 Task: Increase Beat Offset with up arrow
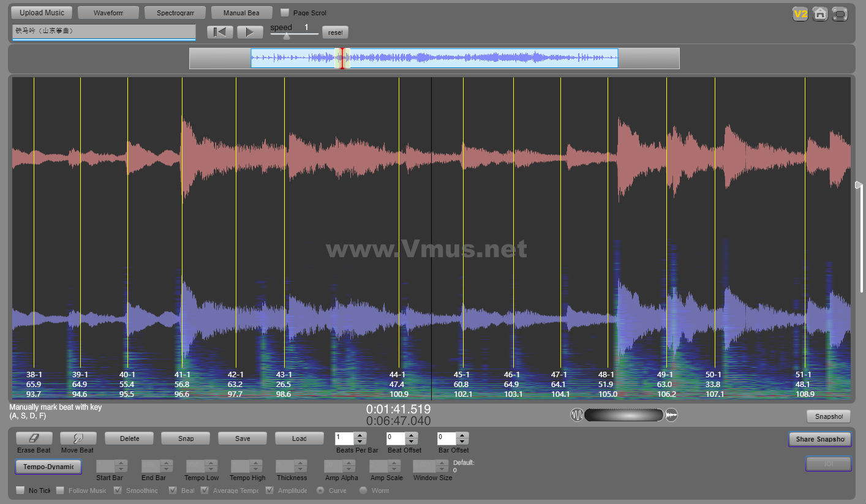(x=411, y=435)
